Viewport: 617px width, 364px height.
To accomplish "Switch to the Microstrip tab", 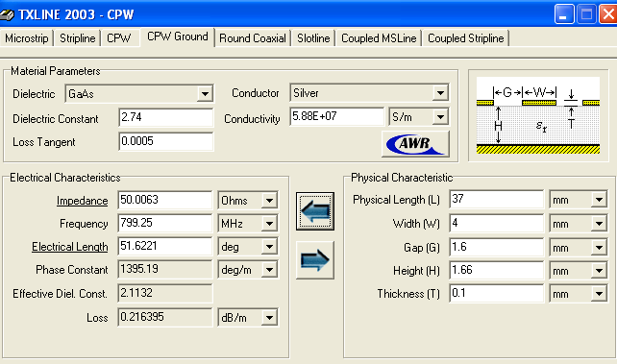I will [27, 38].
